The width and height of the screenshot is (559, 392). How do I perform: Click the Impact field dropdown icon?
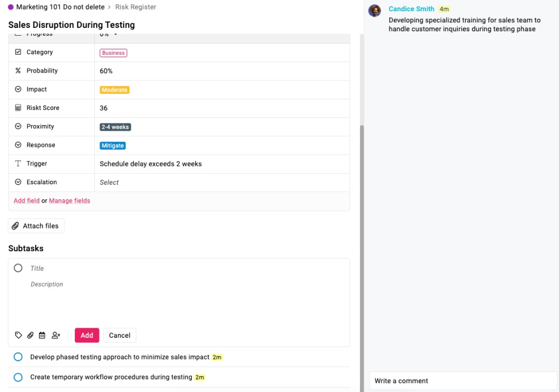point(18,89)
